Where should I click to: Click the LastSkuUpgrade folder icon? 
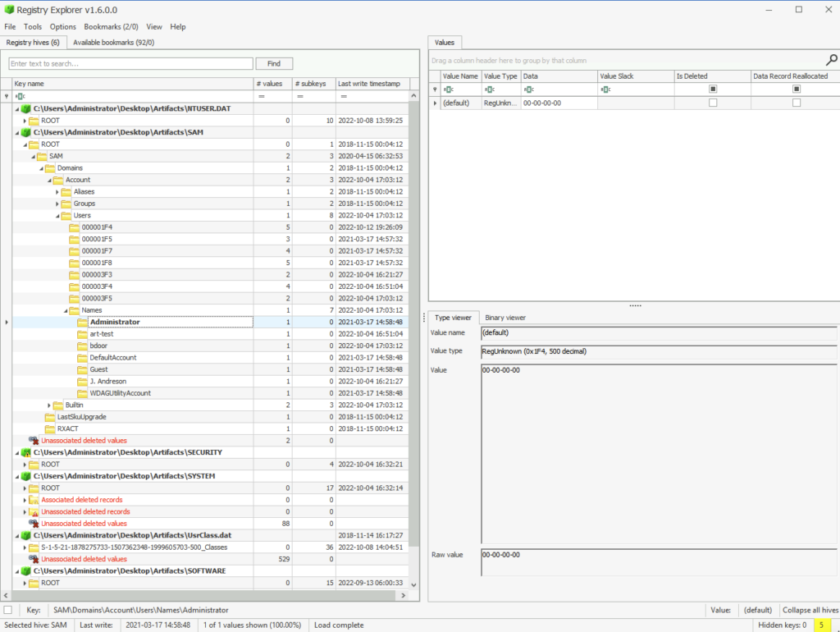pyautogui.click(x=50, y=417)
